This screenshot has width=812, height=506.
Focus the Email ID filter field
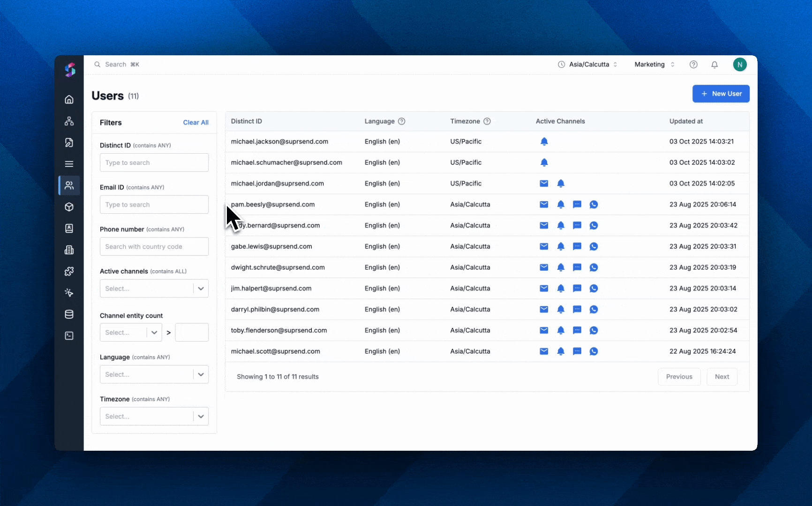[154, 205]
